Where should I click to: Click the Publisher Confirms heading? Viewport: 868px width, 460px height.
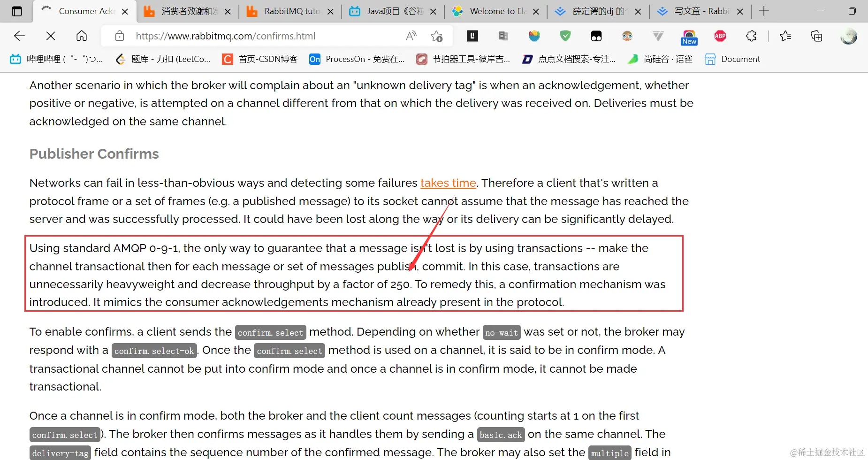(94, 154)
